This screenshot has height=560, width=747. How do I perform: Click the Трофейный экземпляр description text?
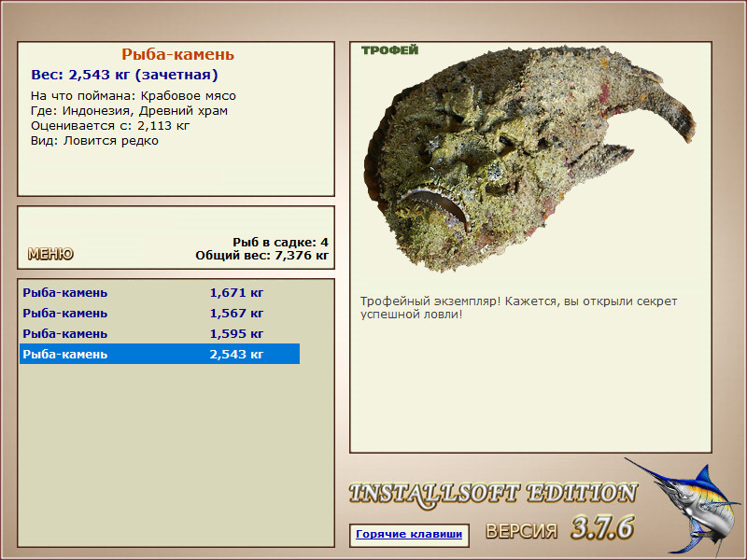[x=518, y=308]
